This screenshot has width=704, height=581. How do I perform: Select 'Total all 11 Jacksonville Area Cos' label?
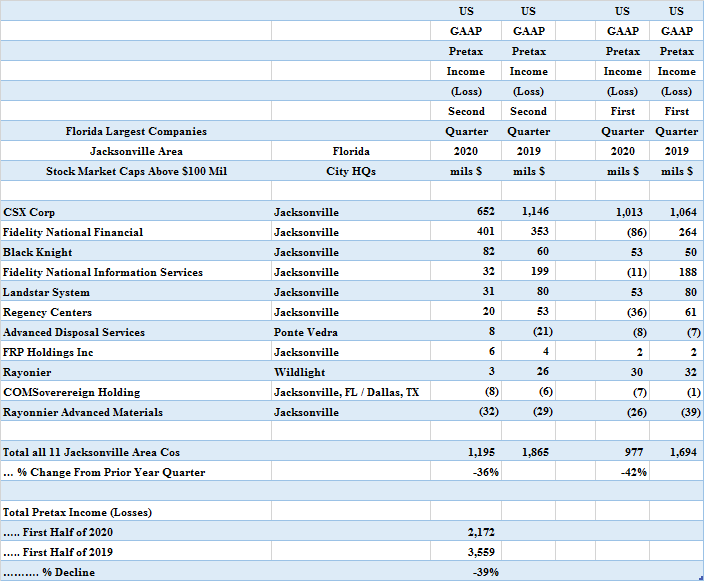91,452
